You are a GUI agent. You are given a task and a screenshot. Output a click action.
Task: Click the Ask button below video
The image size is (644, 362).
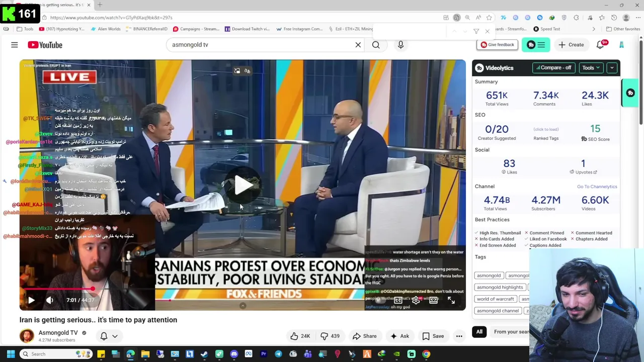(399, 336)
